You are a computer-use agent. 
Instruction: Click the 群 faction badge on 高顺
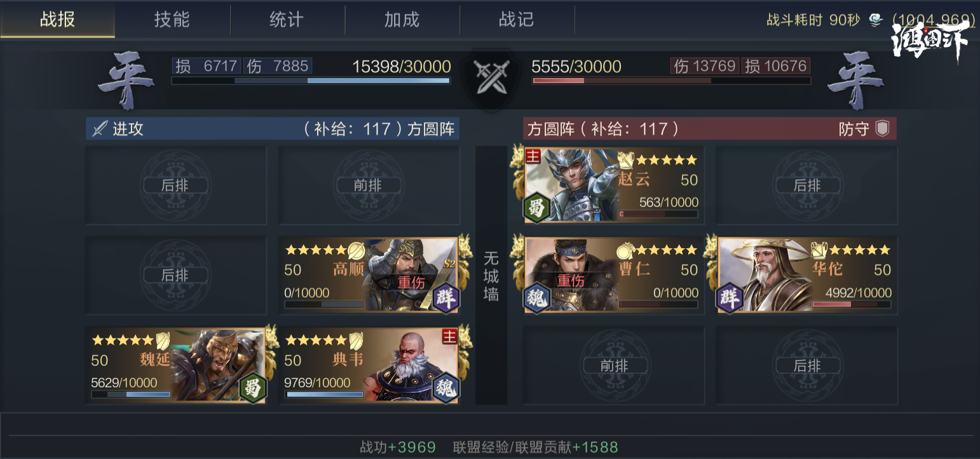click(445, 298)
